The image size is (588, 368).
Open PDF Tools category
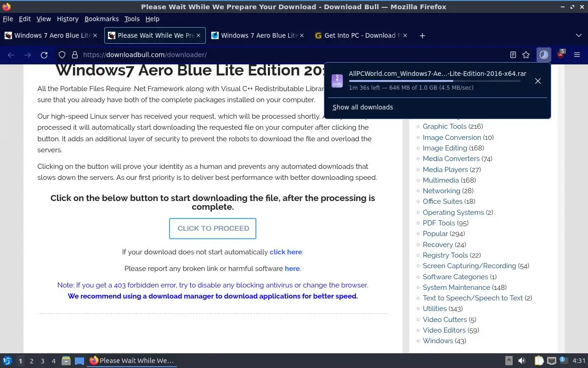tap(439, 223)
